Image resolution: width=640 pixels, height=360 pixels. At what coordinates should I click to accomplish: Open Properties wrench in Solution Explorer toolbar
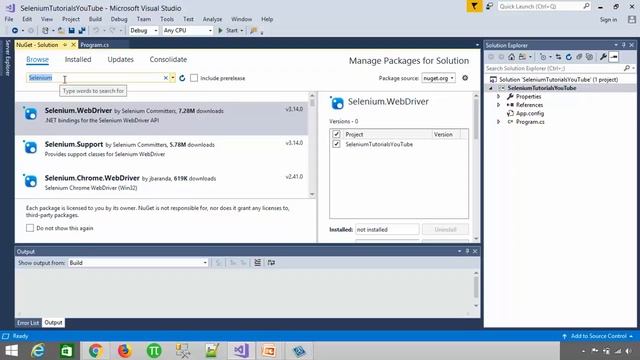point(603,57)
